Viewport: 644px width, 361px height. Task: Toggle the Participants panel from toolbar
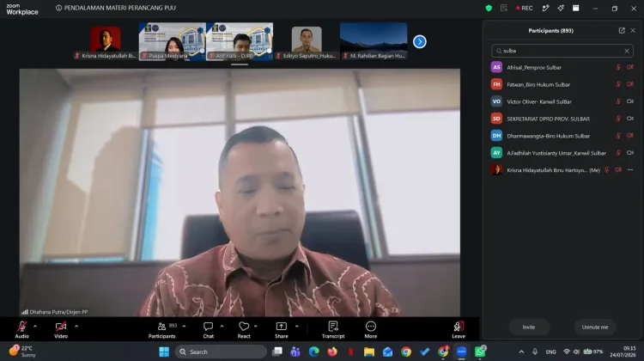(x=162, y=330)
